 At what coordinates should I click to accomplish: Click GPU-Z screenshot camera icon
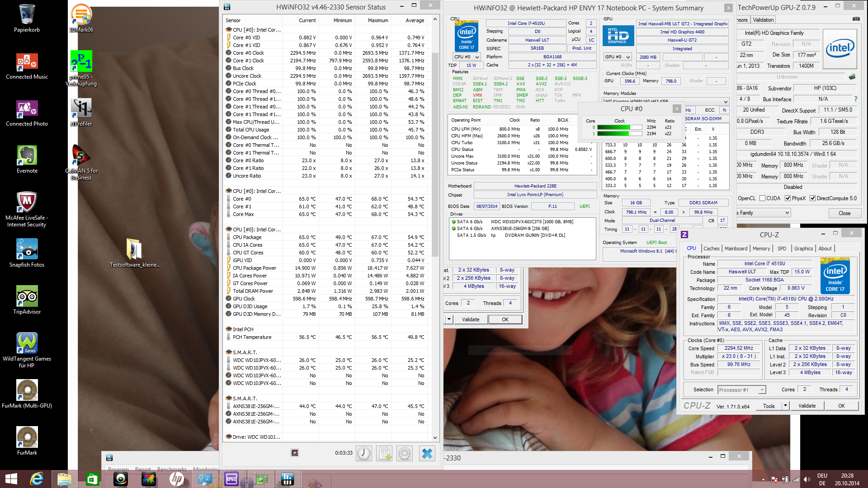click(856, 19)
